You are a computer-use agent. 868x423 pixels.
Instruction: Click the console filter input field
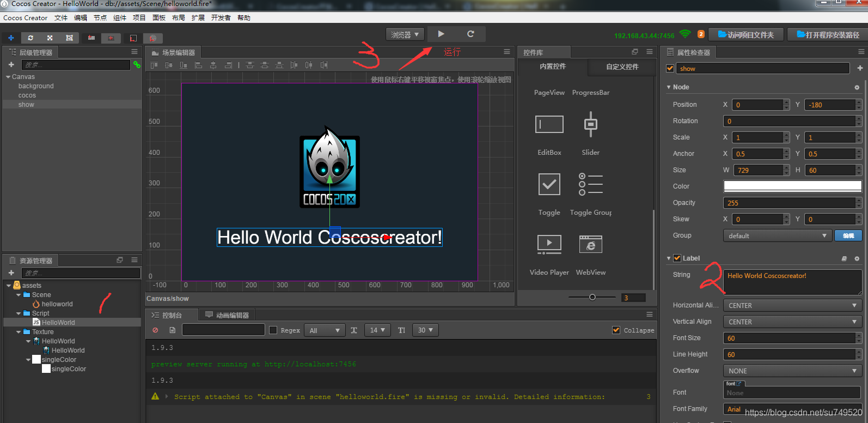pos(223,330)
